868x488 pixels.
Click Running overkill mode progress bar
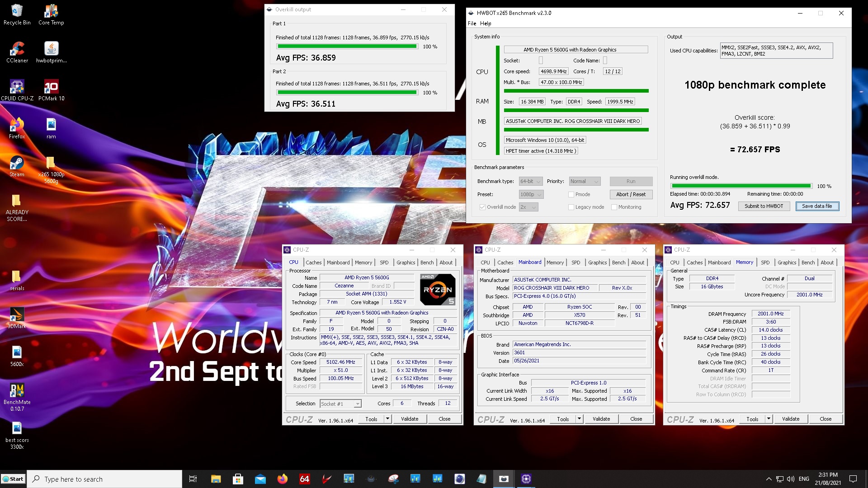(741, 186)
